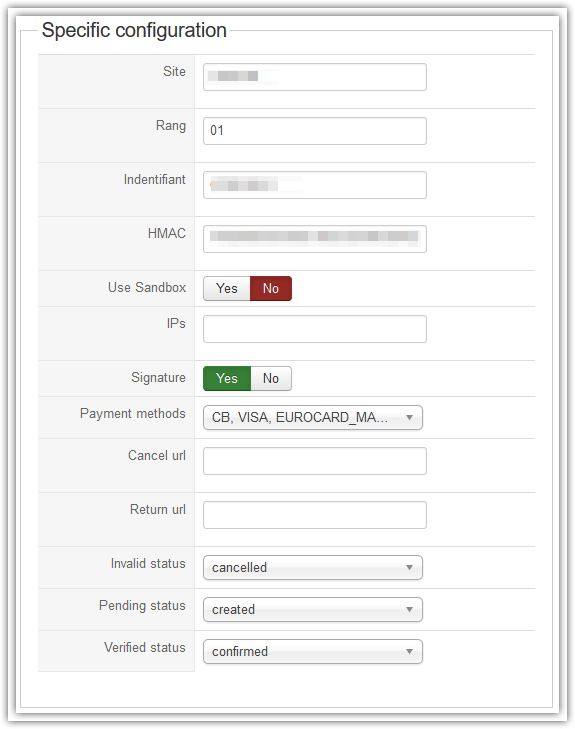Screen dimensions: 575x729
Task: Set Signature to No
Action: [271, 378]
